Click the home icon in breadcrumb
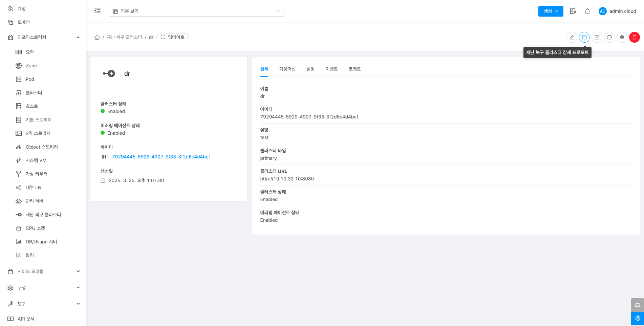 (97, 37)
